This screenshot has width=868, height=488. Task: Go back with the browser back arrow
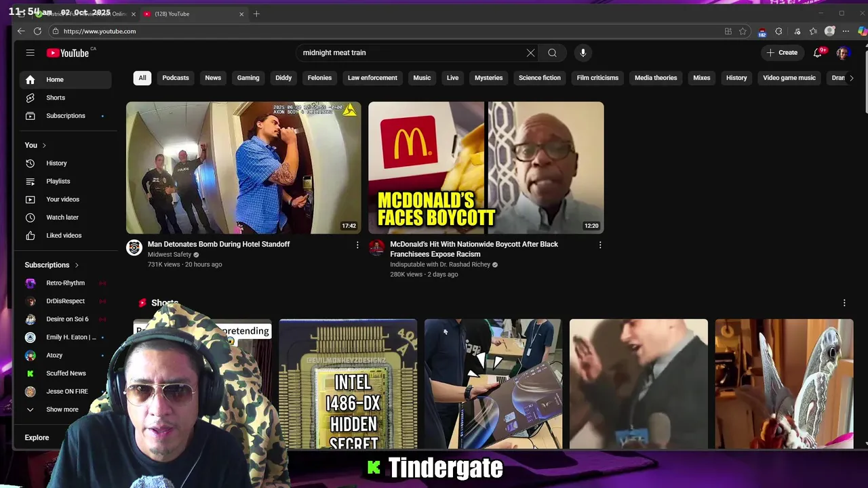[x=21, y=31]
